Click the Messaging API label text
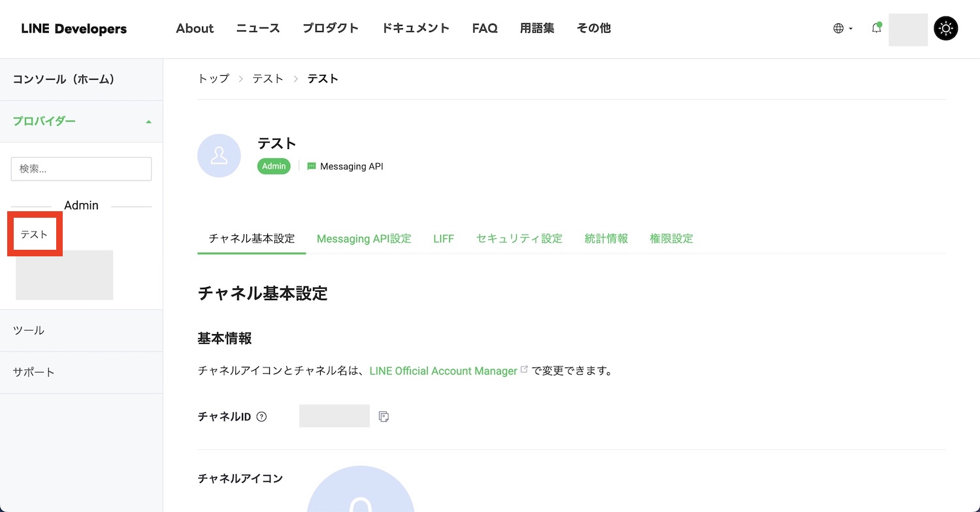 pos(351,167)
